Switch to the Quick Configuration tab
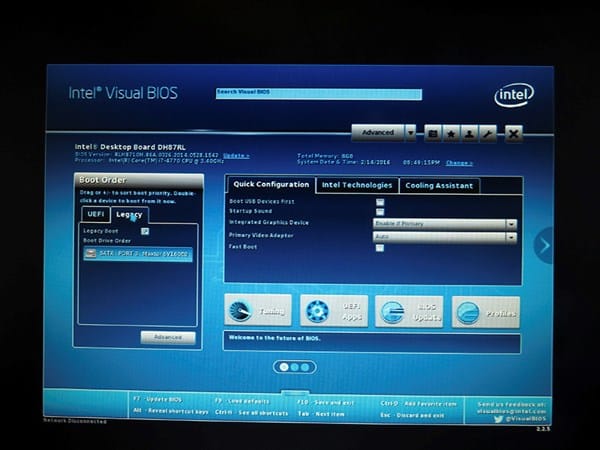Image resolution: width=600 pixels, height=450 pixels. click(x=271, y=184)
